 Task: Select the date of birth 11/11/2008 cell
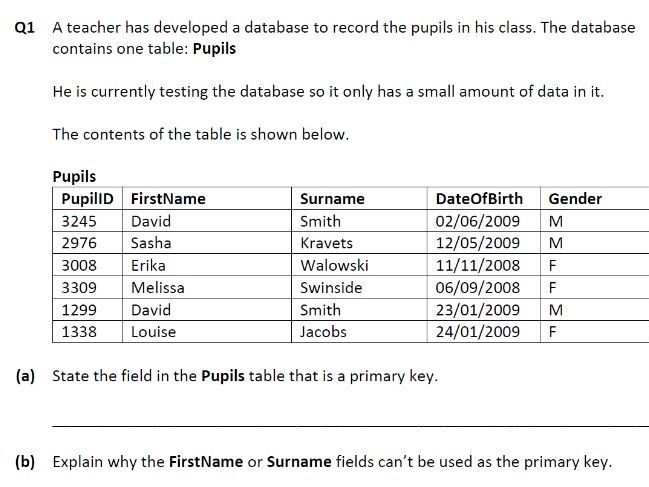(478, 266)
